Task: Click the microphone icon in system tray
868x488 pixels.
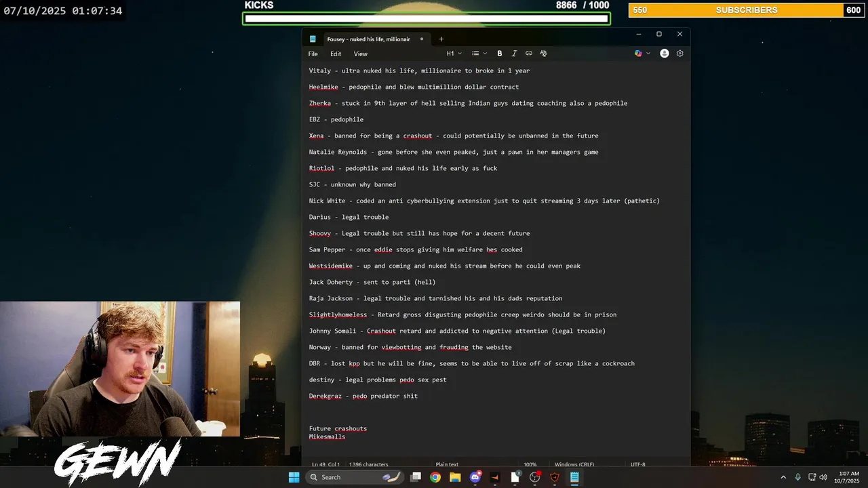Action: pos(797,477)
